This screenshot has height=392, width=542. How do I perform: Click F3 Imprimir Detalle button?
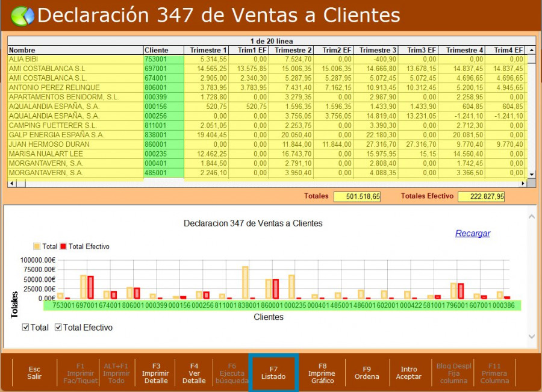point(156,373)
